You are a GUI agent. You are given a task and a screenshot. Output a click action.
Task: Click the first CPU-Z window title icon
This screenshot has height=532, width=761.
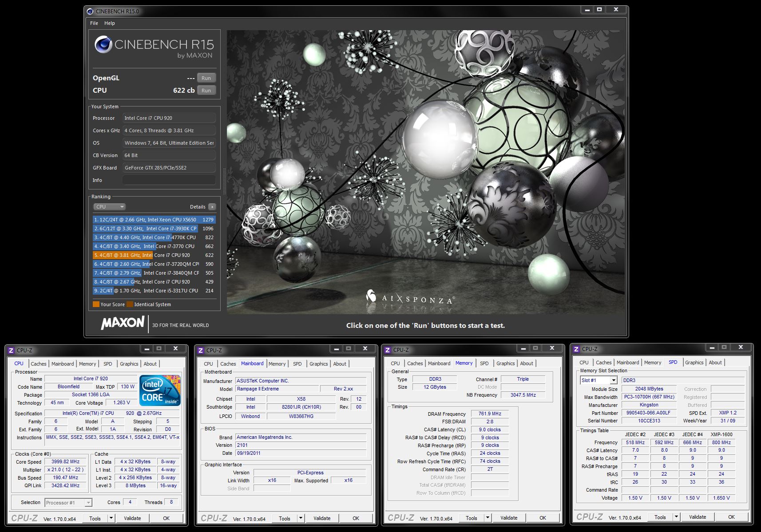coord(11,351)
